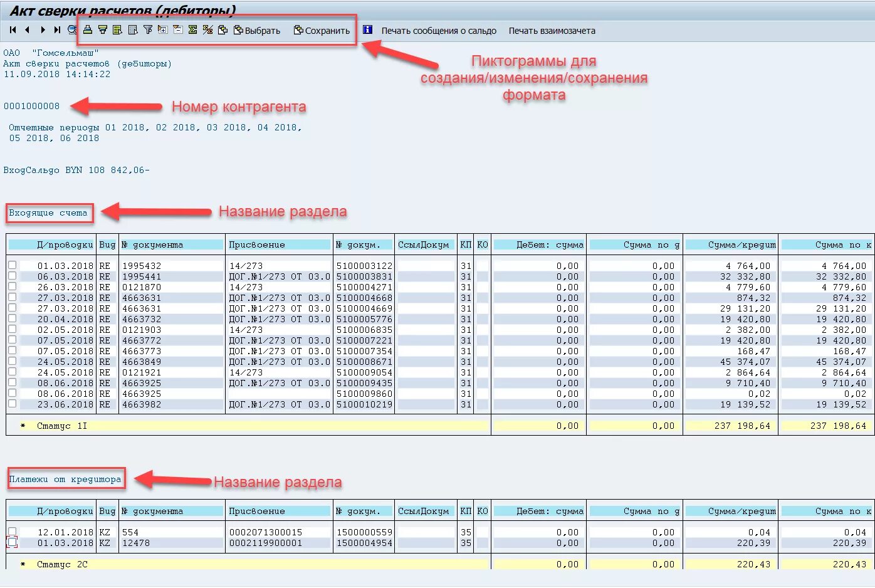Tick checkbox for row 20.04.2018 document 4663732

coord(12,318)
